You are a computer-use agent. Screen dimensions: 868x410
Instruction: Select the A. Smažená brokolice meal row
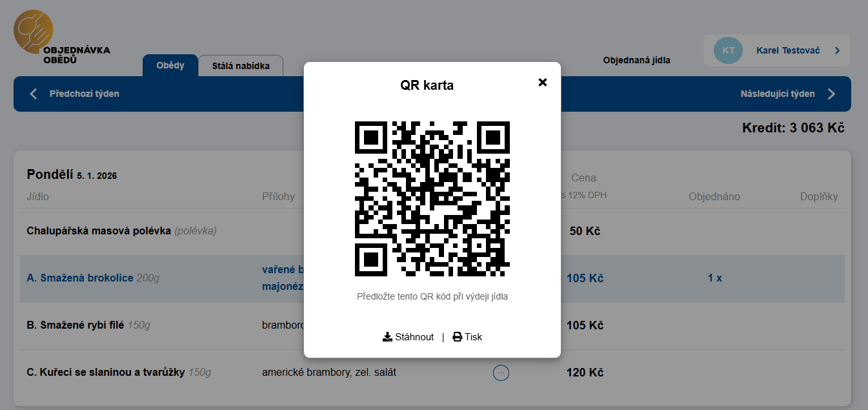tap(432, 278)
